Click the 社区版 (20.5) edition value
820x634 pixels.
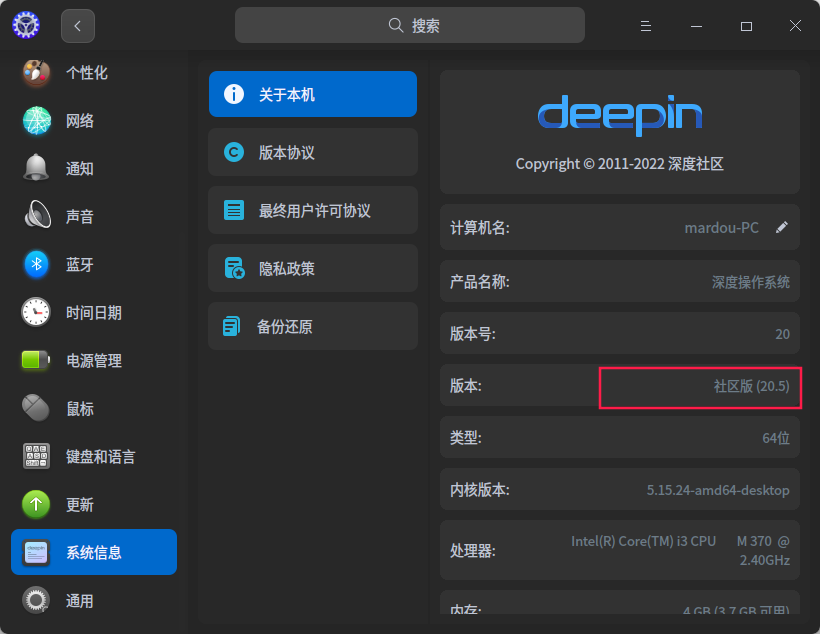[751, 386]
